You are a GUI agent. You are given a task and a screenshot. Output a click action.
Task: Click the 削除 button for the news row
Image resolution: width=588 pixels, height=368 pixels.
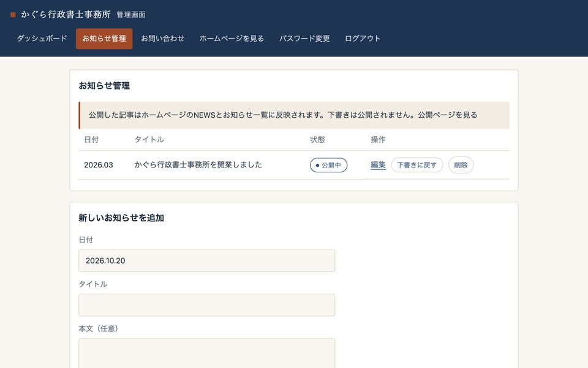pyautogui.click(x=461, y=165)
